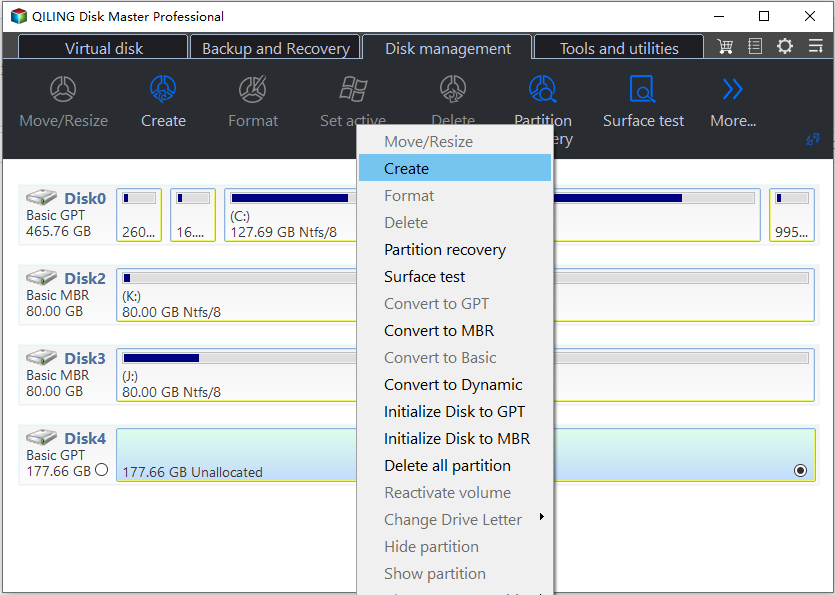Viewport: 835px width, 595px height.
Task: Choose Initialize Disk to GPT
Action: point(455,411)
